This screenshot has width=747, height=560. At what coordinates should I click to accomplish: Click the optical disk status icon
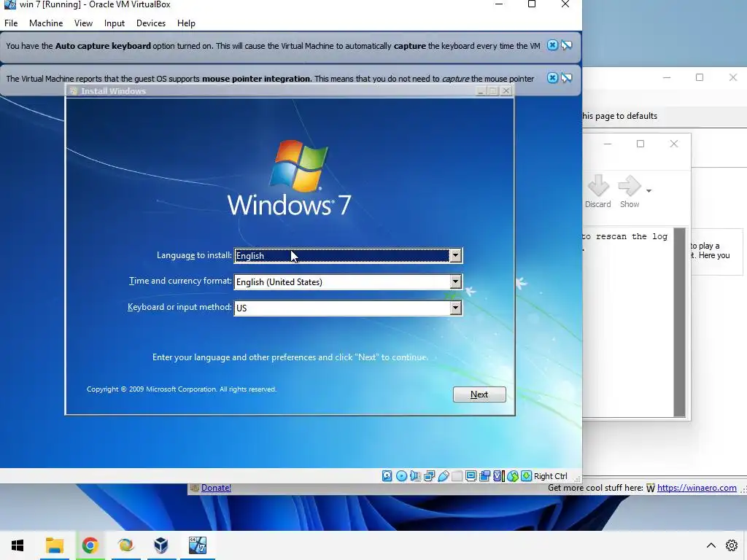click(x=401, y=475)
